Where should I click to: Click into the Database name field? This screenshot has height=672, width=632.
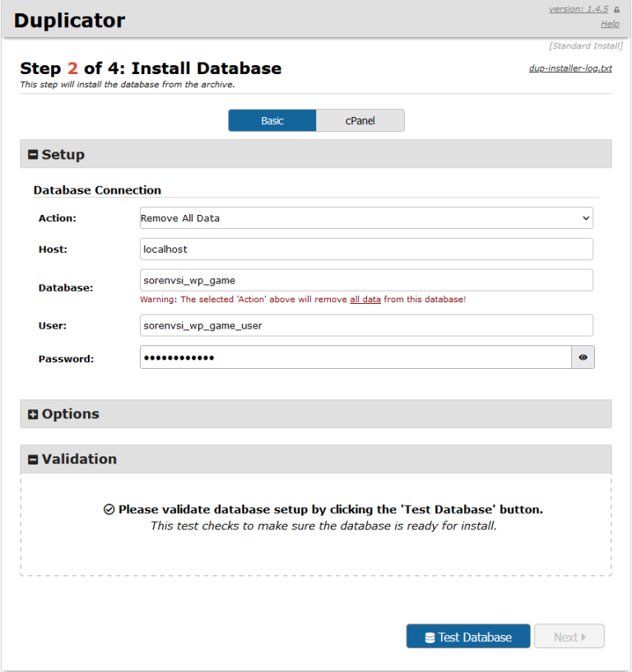tap(366, 280)
